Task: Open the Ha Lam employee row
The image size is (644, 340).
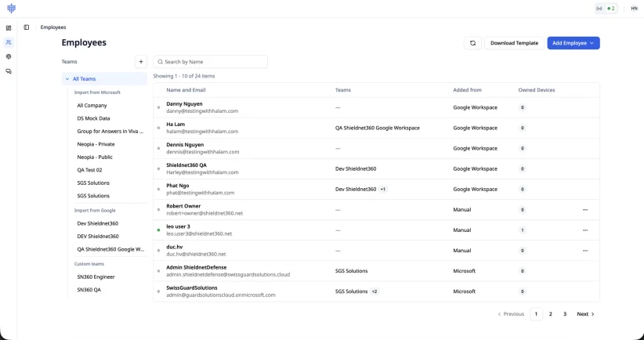Action: 376,128
